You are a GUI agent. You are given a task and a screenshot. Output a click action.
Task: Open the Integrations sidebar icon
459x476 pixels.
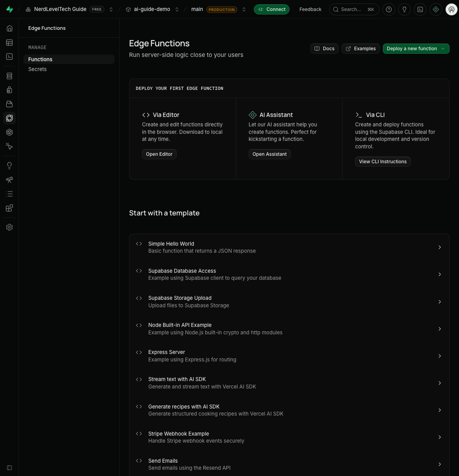[9, 208]
